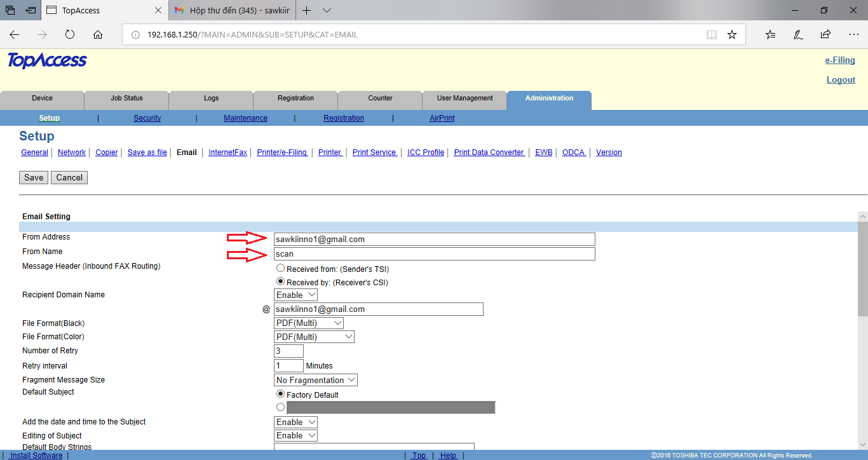Image resolution: width=868 pixels, height=460 pixels.
Task: Open the Logs tab
Action: (211, 98)
